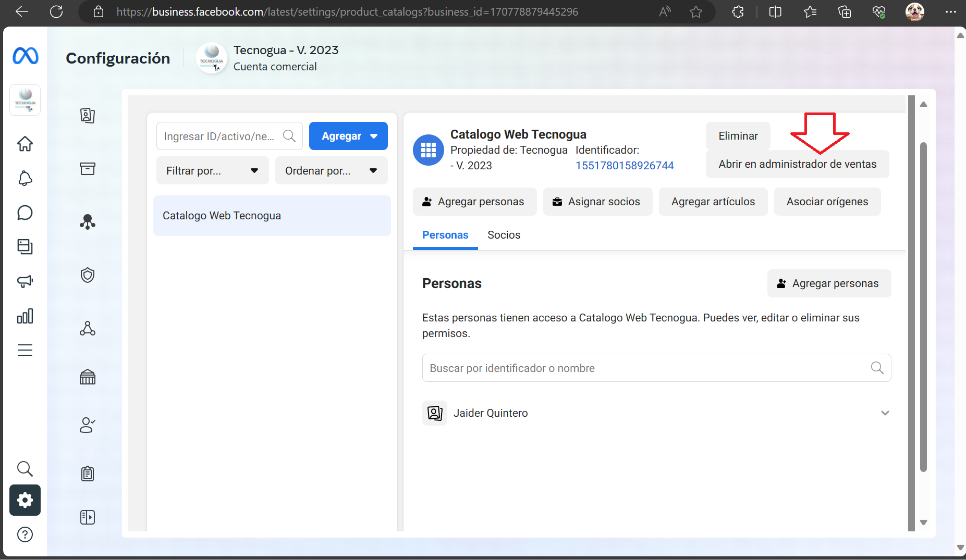966x560 pixels.
Task: Open notifications bell icon
Action: [x=25, y=179]
